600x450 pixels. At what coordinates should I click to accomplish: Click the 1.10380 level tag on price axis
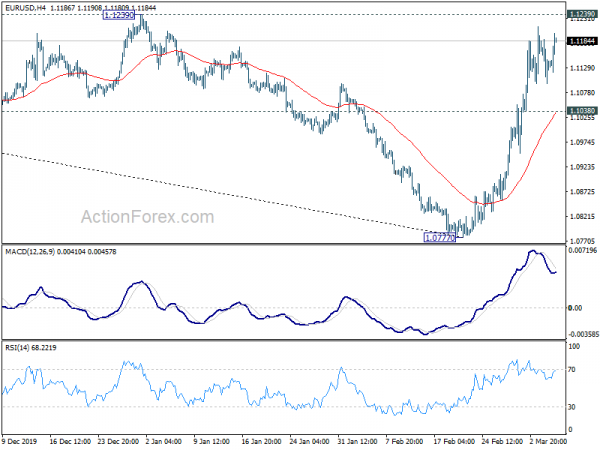pyautogui.click(x=582, y=111)
